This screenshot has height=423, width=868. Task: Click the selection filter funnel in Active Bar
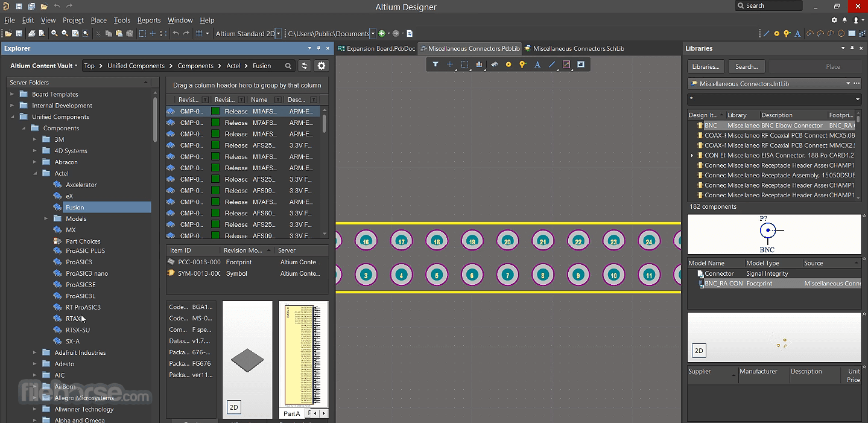(x=436, y=65)
